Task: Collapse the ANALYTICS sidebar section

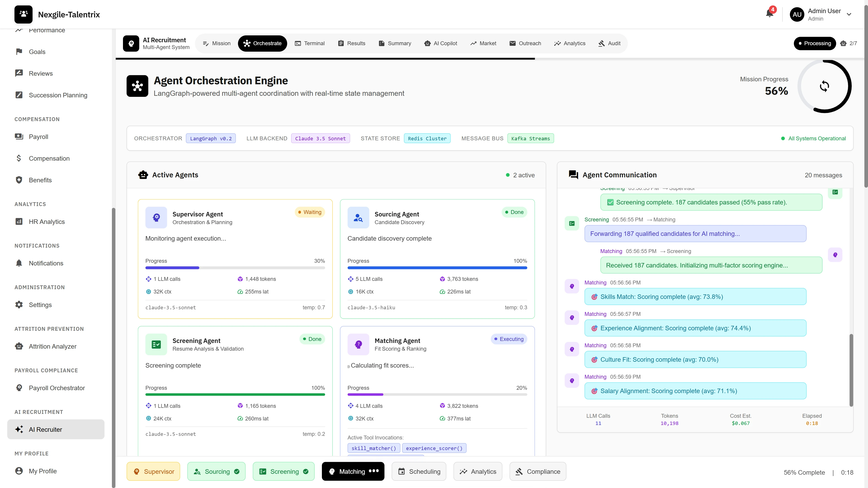Action: coord(30,204)
